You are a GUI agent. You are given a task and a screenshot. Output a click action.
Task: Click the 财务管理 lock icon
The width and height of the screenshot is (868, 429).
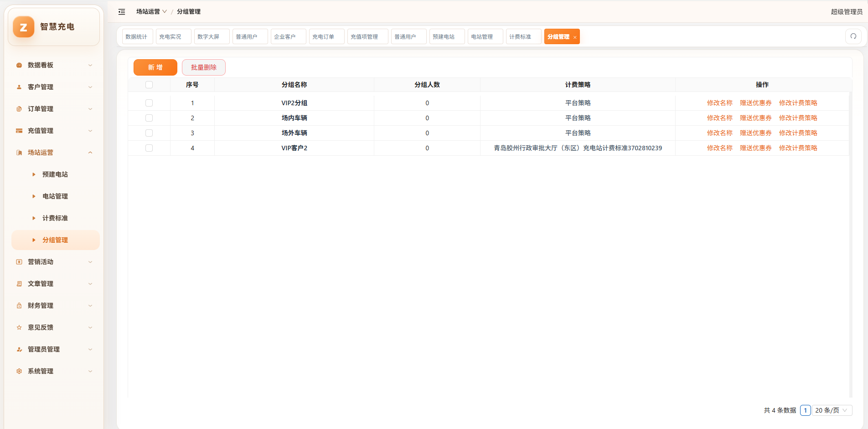point(19,306)
